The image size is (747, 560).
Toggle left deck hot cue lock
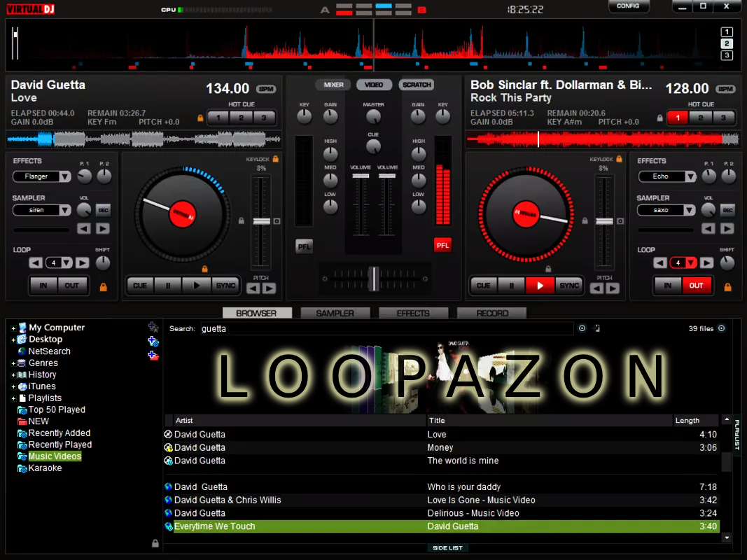200,118
